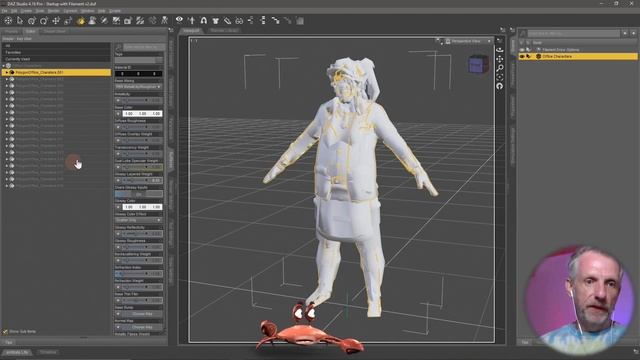The width and height of the screenshot is (640, 360).
Task: Open the Edit menu
Action: pos(14,11)
